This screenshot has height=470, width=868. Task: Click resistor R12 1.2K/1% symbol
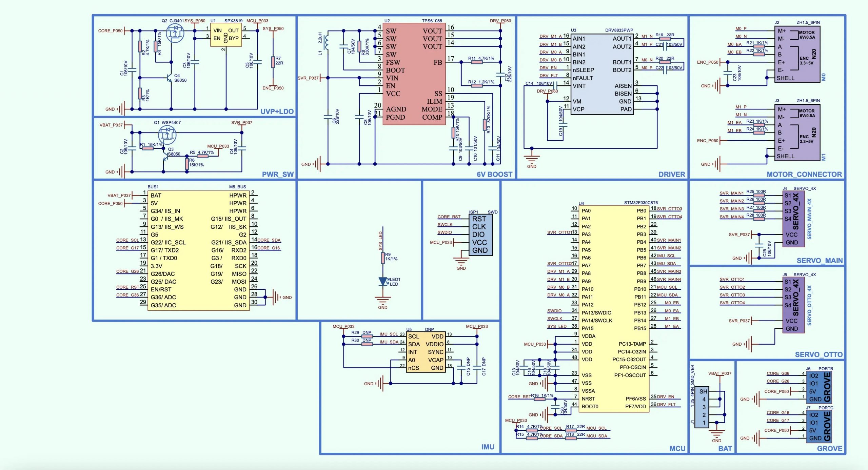pos(477,86)
